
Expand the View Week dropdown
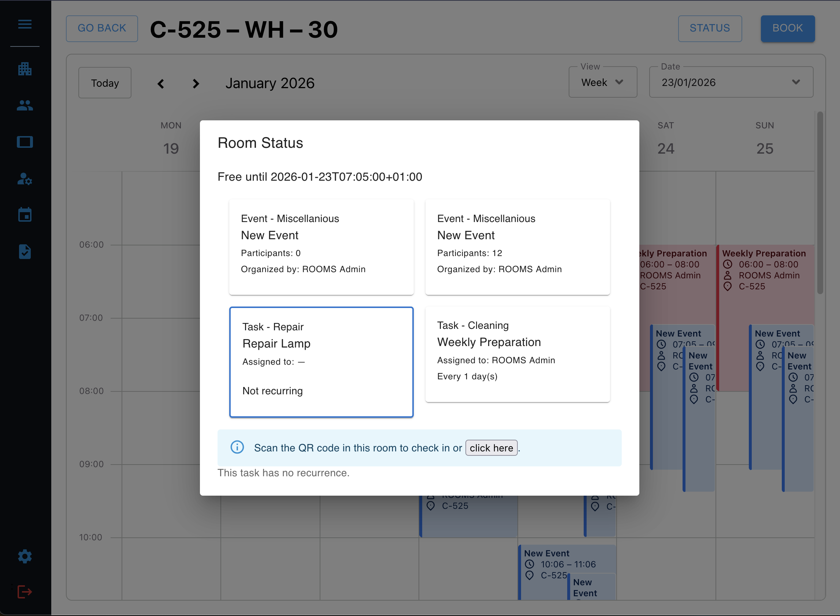point(602,82)
